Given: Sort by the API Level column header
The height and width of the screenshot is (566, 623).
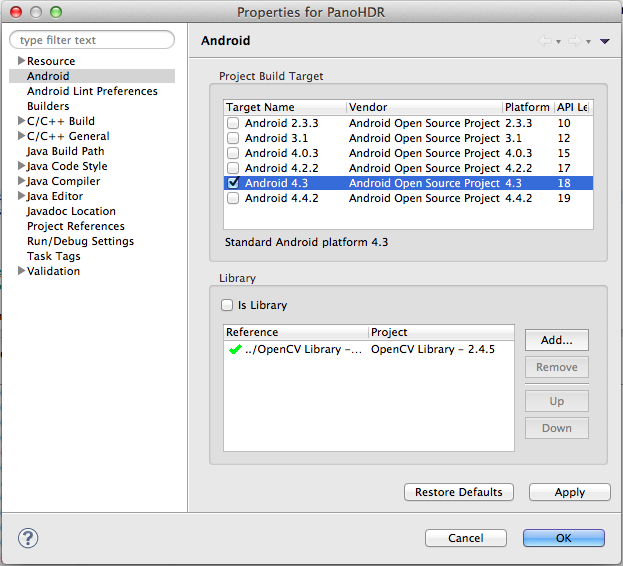Looking at the screenshot, I should point(573,107).
